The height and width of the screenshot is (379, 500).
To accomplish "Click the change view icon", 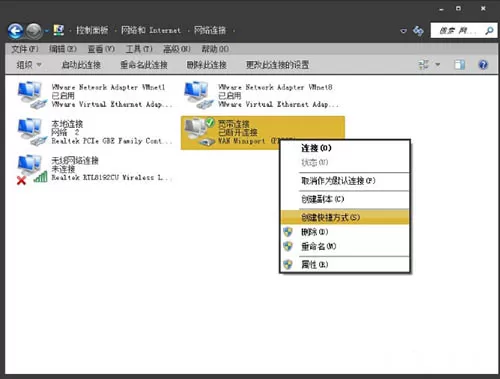I will 424,64.
